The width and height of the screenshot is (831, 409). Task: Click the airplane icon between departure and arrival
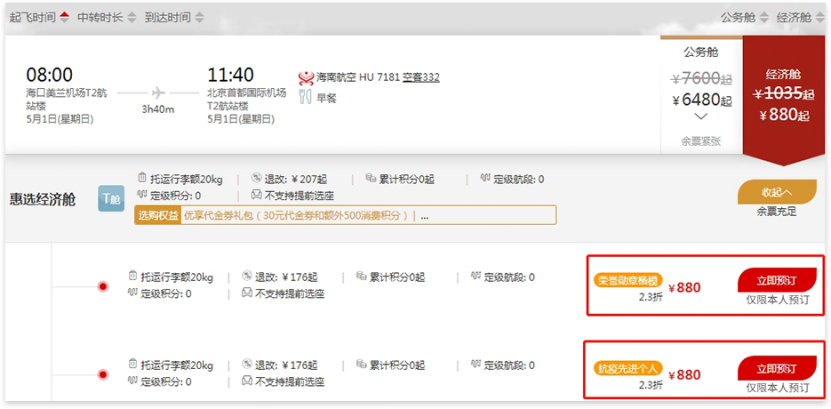tap(158, 93)
